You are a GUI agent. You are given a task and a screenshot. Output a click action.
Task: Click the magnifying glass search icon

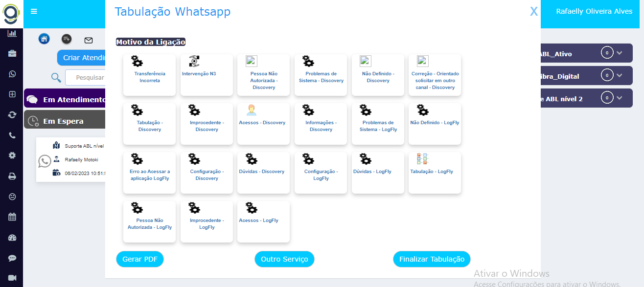coord(56,77)
